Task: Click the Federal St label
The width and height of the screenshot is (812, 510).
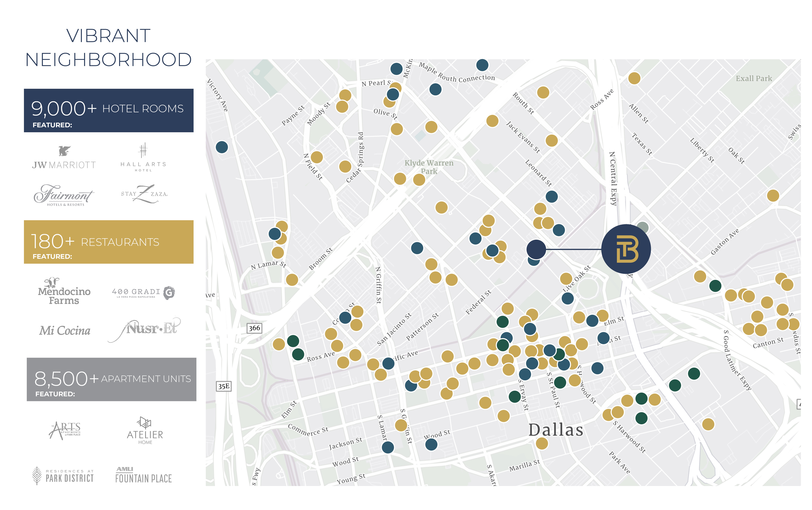Action: 479,302
